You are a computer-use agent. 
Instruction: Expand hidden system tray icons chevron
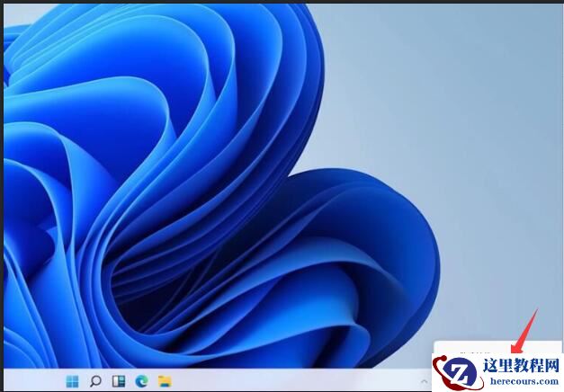click(424, 381)
